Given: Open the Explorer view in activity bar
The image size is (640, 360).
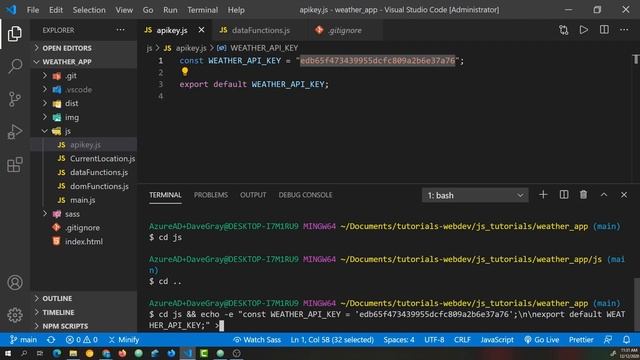Looking at the screenshot, I should pyautogui.click(x=15, y=34).
